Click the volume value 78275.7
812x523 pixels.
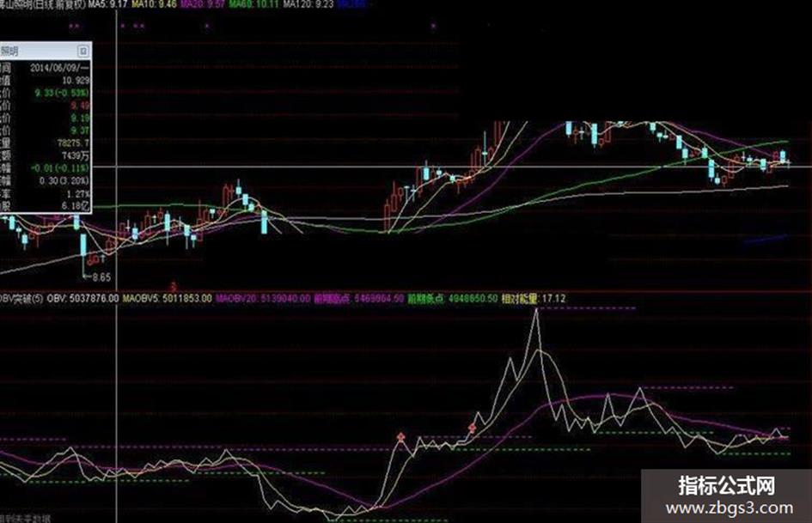pos(73,143)
